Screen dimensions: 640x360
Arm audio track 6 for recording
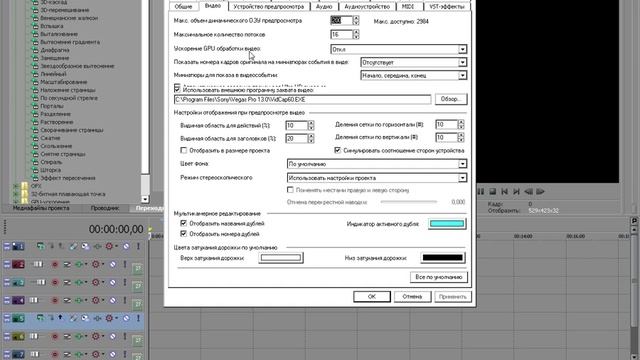(55, 336)
